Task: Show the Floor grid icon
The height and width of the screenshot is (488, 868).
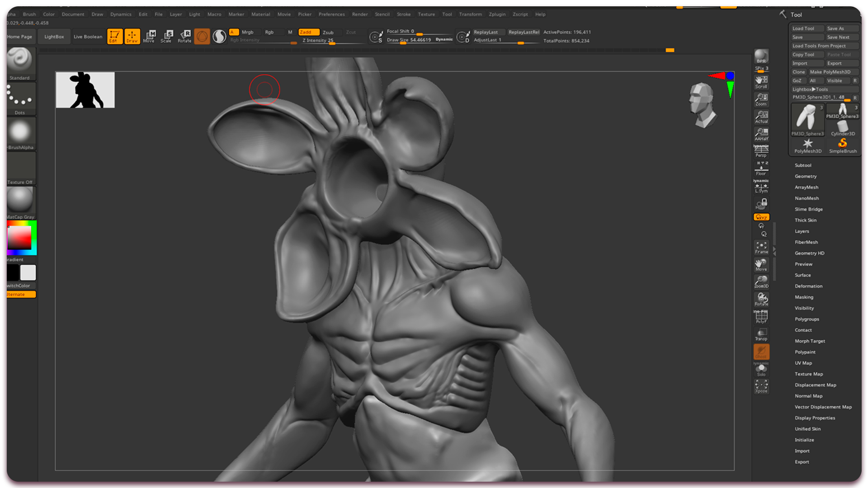Action: [x=761, y=169]
